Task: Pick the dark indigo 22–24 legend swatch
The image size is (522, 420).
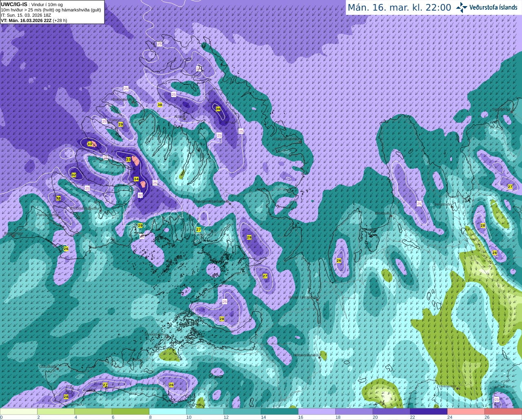Action: [429, 411]
